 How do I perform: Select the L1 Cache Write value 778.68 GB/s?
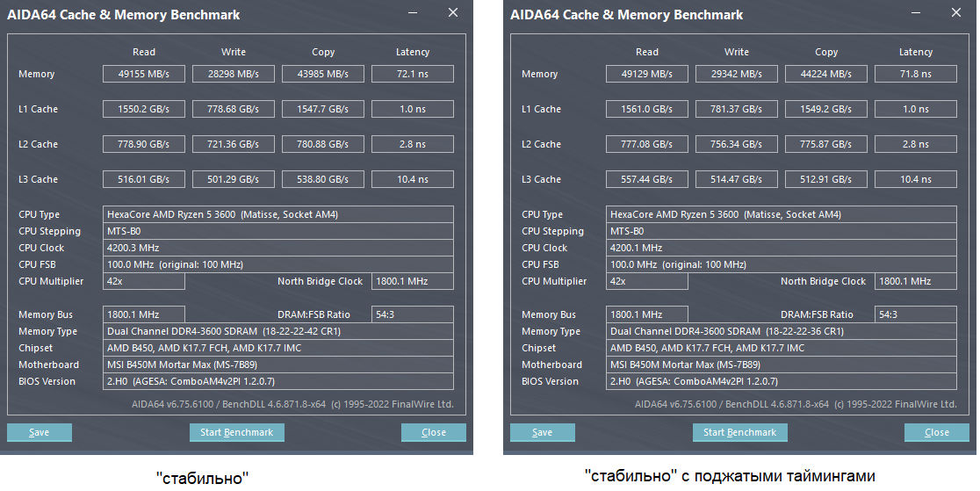[x=234, y=109]
